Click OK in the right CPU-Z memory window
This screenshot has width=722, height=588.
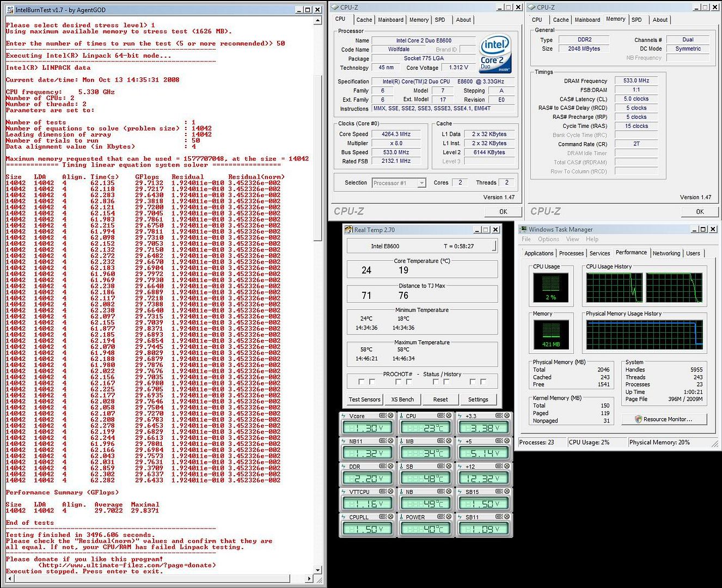[x=700, y=212]
